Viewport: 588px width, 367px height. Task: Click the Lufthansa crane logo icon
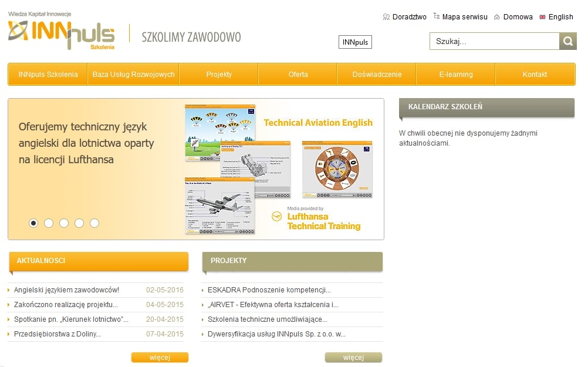[x=277, y=217]
